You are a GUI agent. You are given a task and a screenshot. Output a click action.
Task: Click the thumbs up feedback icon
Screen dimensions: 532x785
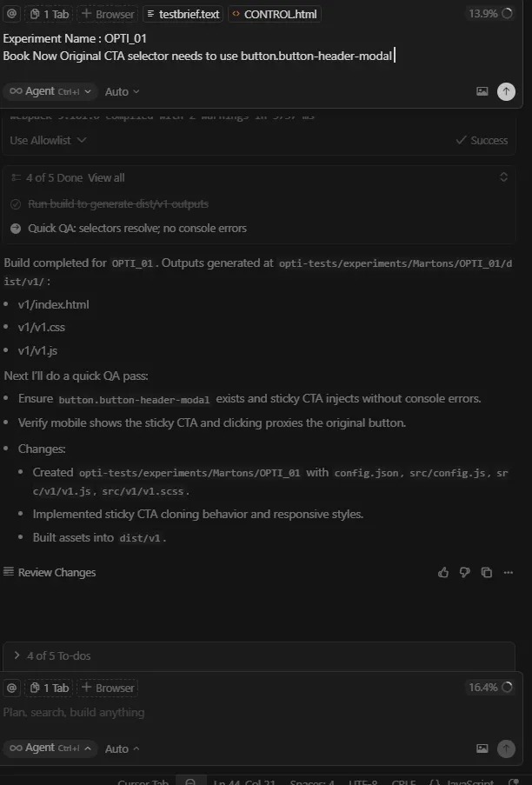tap(444, 573)
